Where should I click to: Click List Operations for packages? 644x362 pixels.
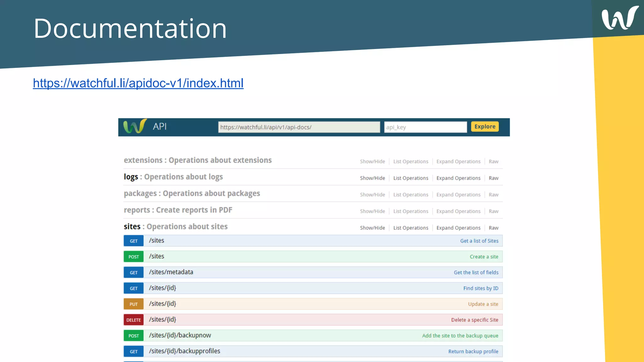pos(411,195)
